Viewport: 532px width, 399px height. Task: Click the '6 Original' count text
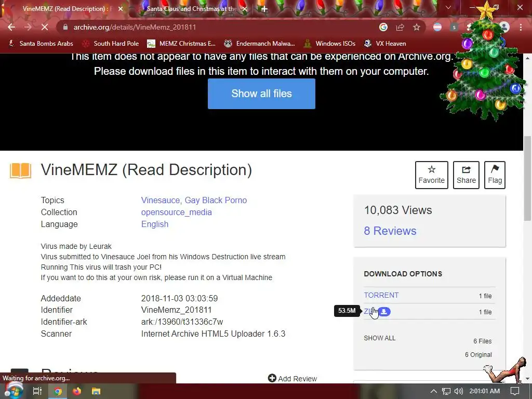pos(478,354)
